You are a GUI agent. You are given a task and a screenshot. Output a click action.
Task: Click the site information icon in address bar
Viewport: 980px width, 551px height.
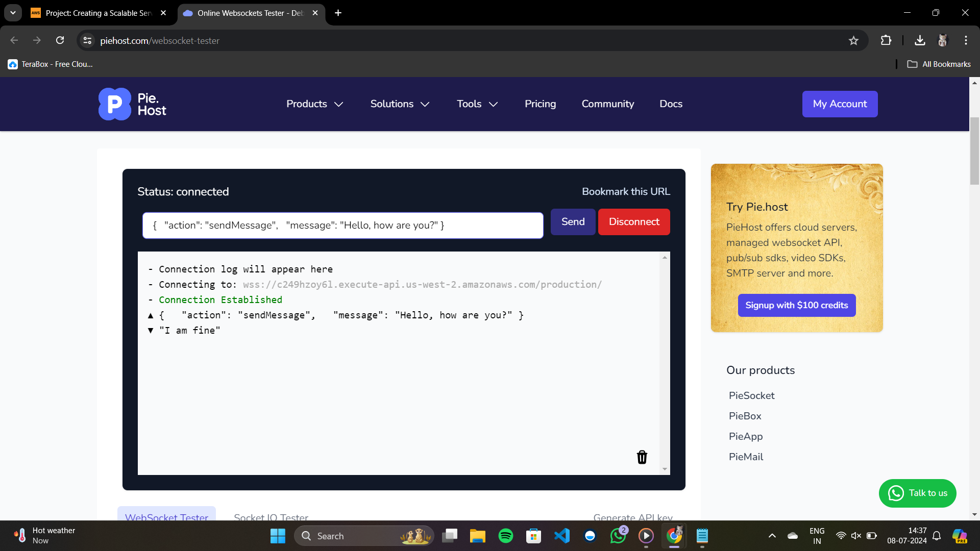point(88,40)
